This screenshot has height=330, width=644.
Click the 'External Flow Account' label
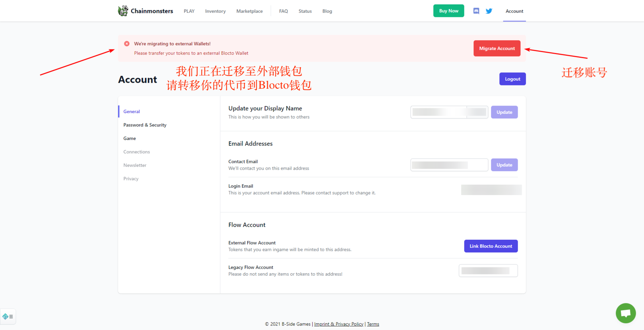252,243
